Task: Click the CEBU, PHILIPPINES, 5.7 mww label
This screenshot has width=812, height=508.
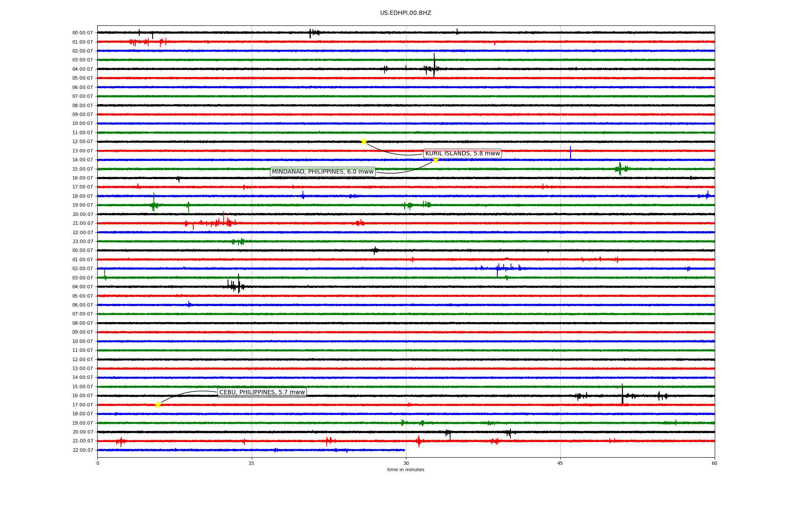Action: (x=262, y=392)
